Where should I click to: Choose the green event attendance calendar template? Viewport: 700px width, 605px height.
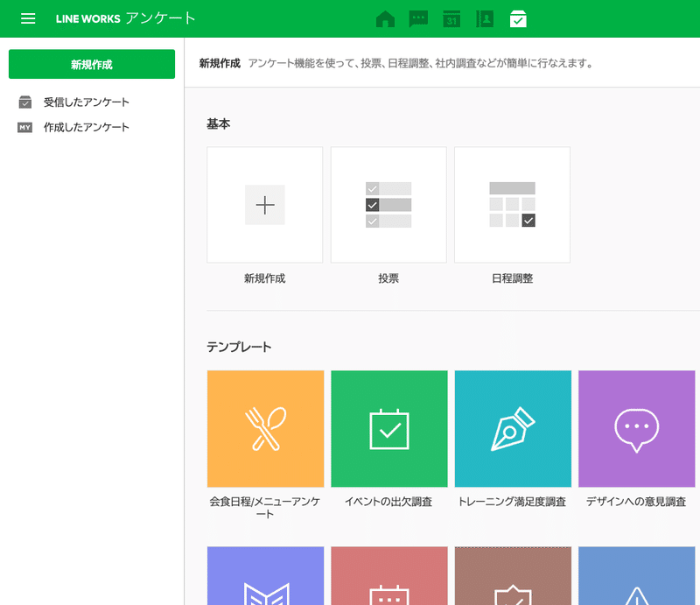(x=389, y=429)
